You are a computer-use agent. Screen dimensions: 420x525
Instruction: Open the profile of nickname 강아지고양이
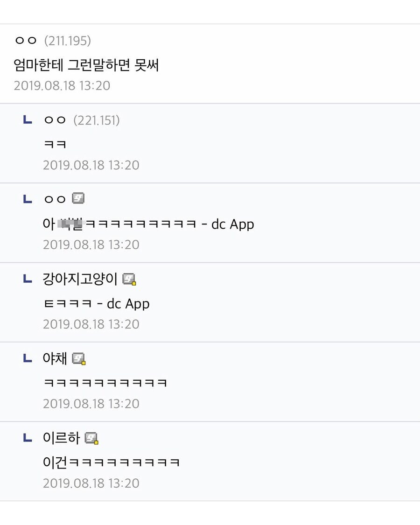(x=80, y=279)
